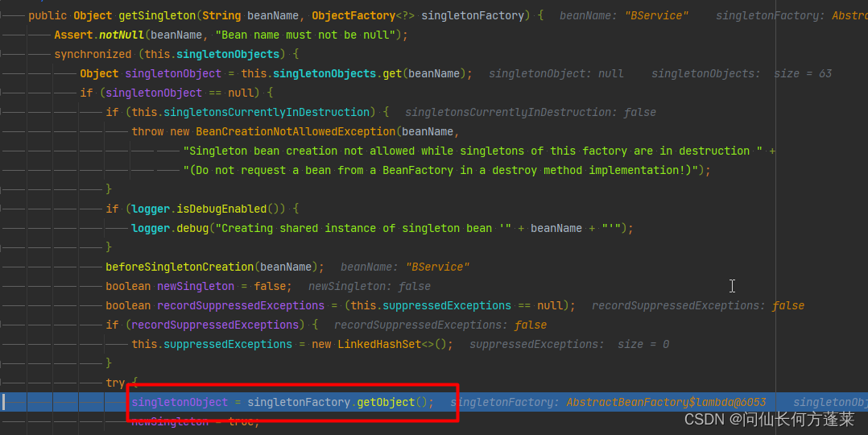Click the inline hint beanName "BService" on signature line
This screenshot has width=868, height=435.
[x=624, y=15]
